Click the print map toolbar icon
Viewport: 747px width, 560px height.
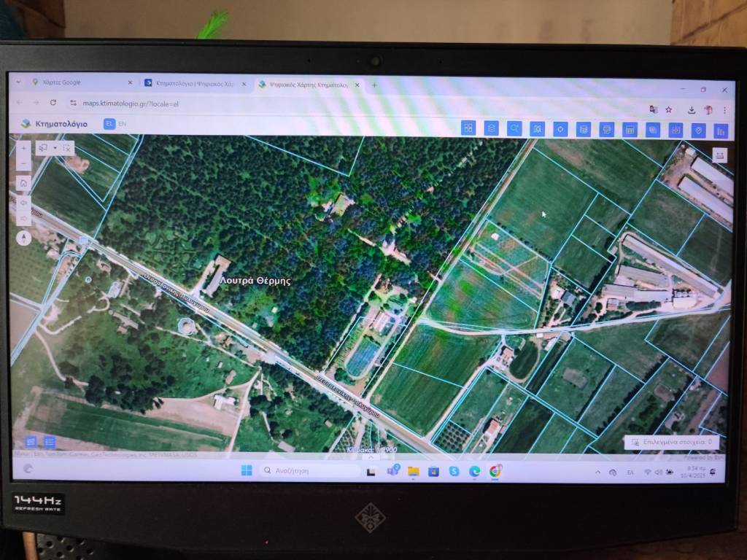(x=607, y=130)
